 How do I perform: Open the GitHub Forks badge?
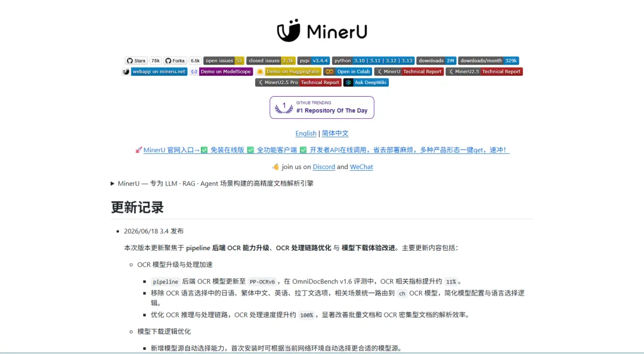click(x=175, y=60)
